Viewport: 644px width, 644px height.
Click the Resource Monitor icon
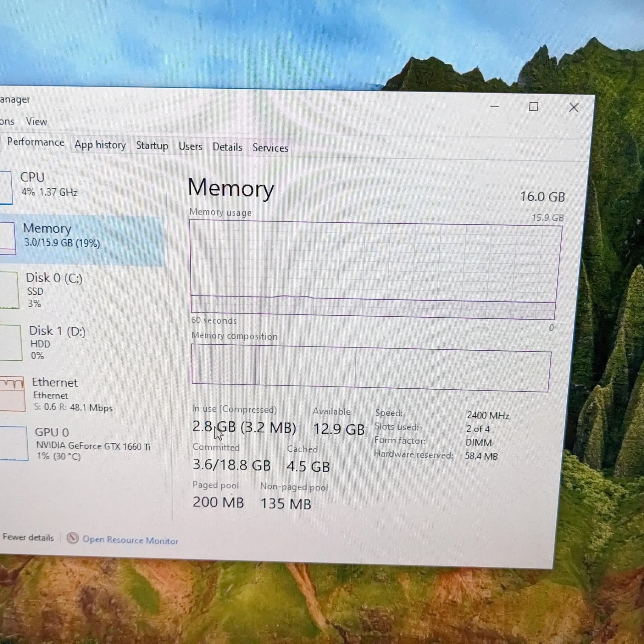tap(72, 538)
